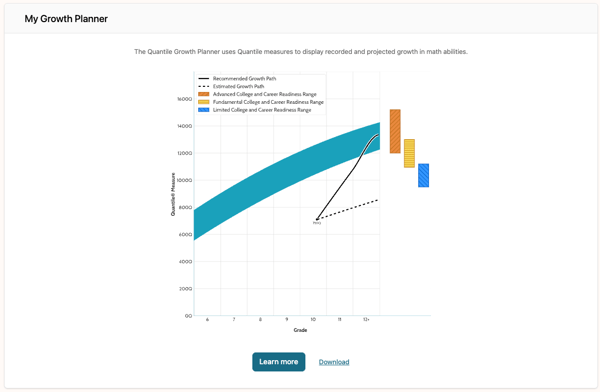Click the Quantile Growth Planner description text
Screen dimensions: 600x392
301,52
